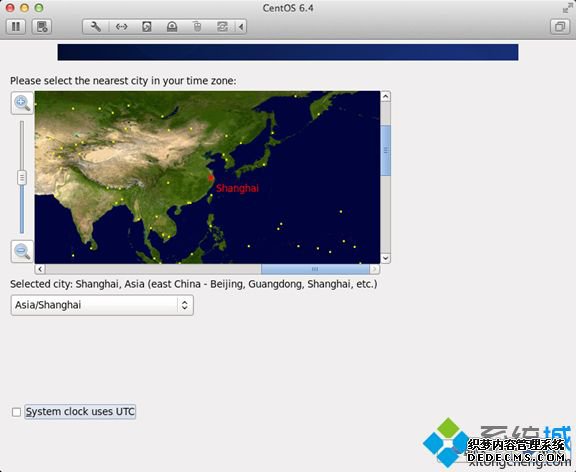Zoom in on the map
Viewport: 576px width, 472px height.
coord(22,103)
